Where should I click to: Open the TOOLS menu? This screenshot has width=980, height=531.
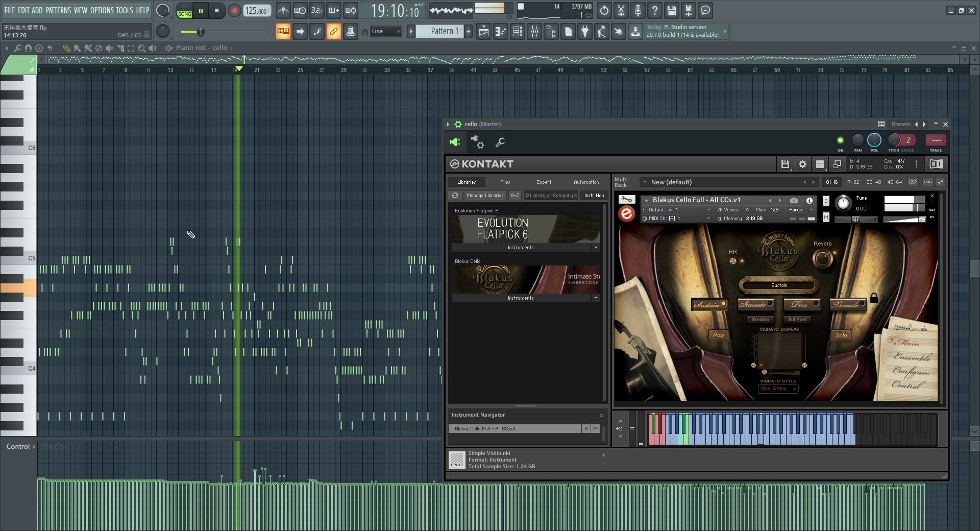124,10
